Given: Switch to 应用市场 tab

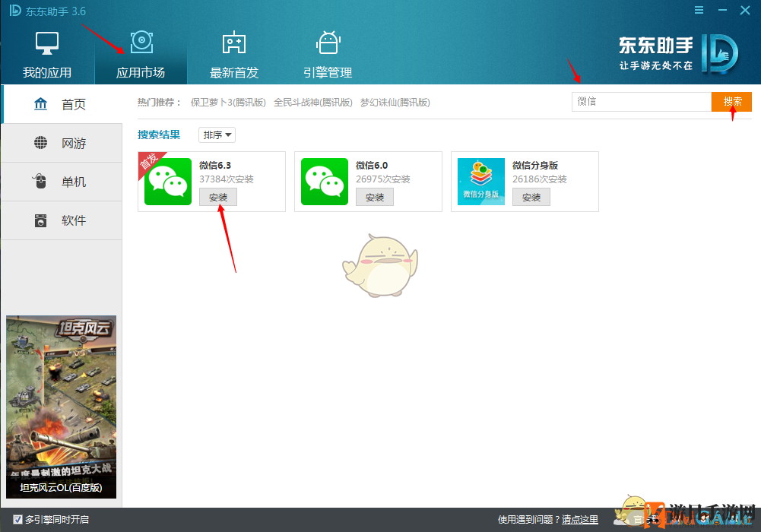Looking at the screenshot, I should pyautogui.click(x=141, y=55).
